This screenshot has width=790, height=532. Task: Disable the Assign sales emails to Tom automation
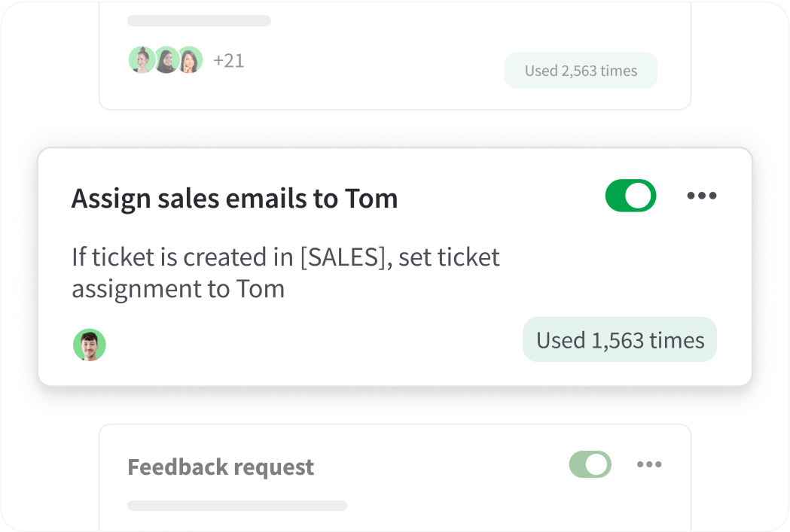(x=630, y=196)
